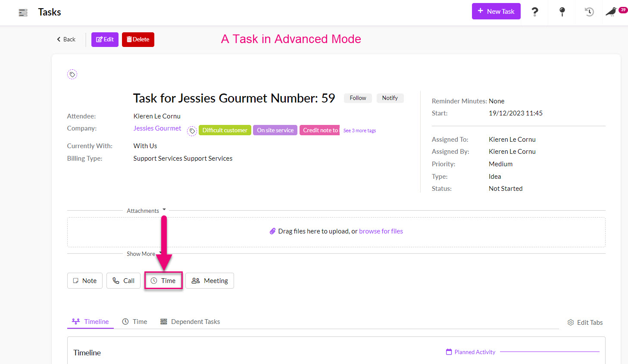Switch to the Dependent Tasks tab
This screenshot has height=364, width=628.
click(190, 322)
